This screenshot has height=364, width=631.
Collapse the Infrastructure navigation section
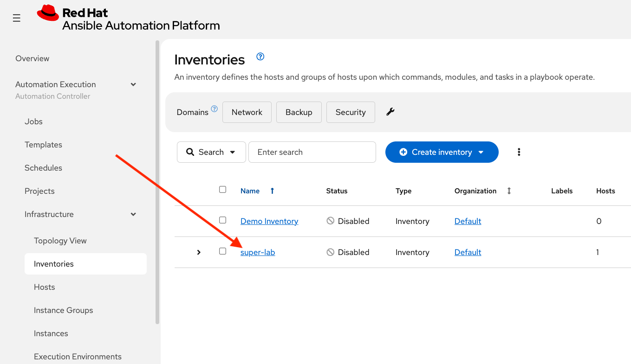(133, 214)
